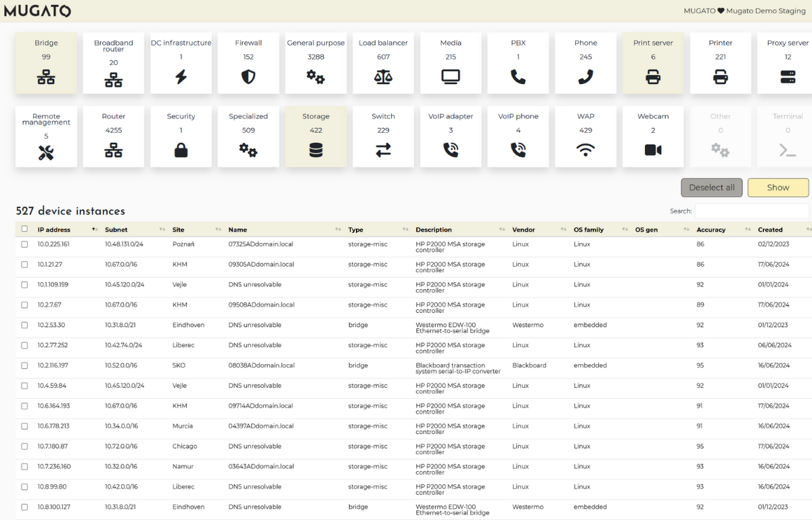Select the Load balancer scales icon
Viewport: 812px width, 520px height.
coord(383,77)
